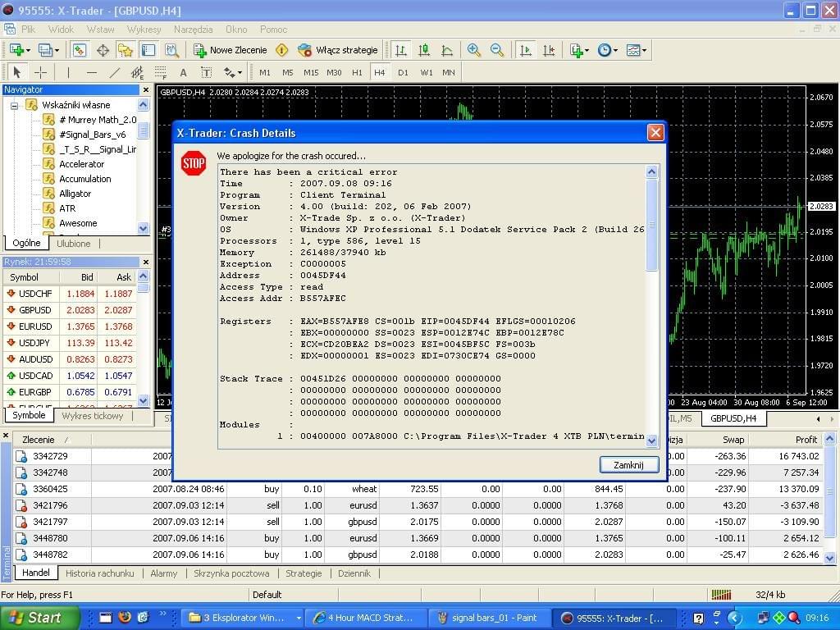Select the trendline drawing tool

pos(115,72)
